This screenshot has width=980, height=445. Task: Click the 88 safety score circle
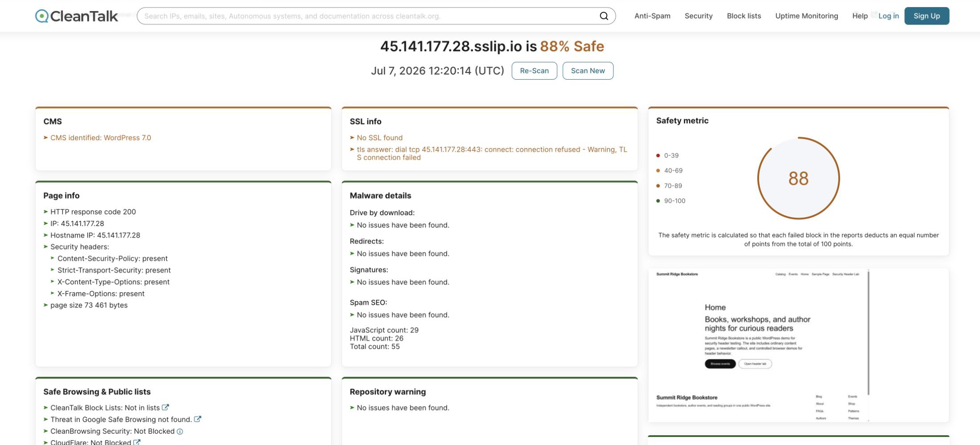(798, 178)
